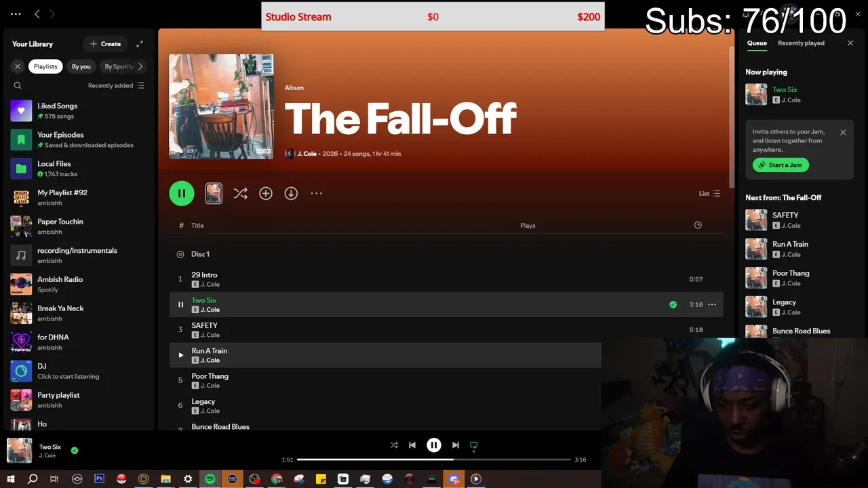This screenshot has height=488, width=868.
Task: Click the green saved checkmark on Two Six row
Action: pos(673,304)
